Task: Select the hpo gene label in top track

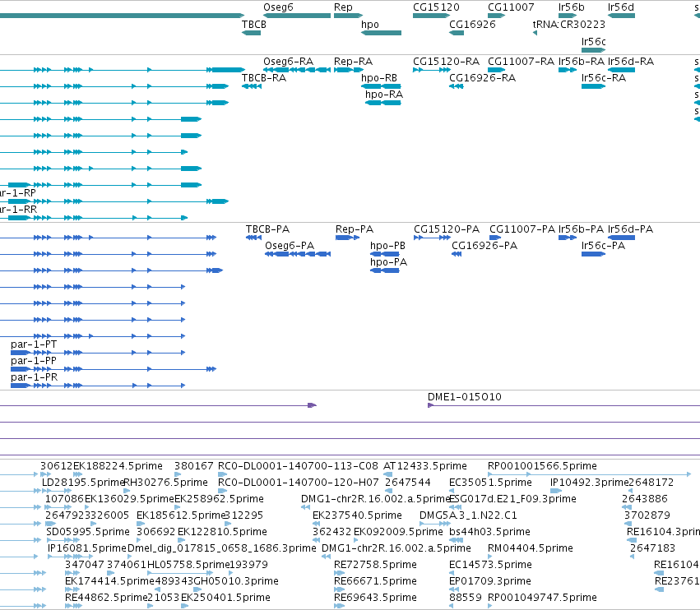Action: 369,25
